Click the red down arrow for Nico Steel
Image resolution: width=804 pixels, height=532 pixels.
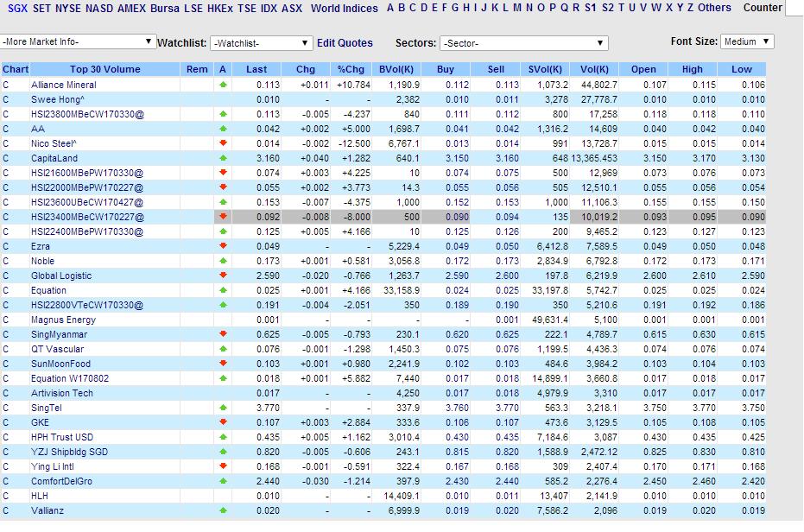click(x=223, y=143)
